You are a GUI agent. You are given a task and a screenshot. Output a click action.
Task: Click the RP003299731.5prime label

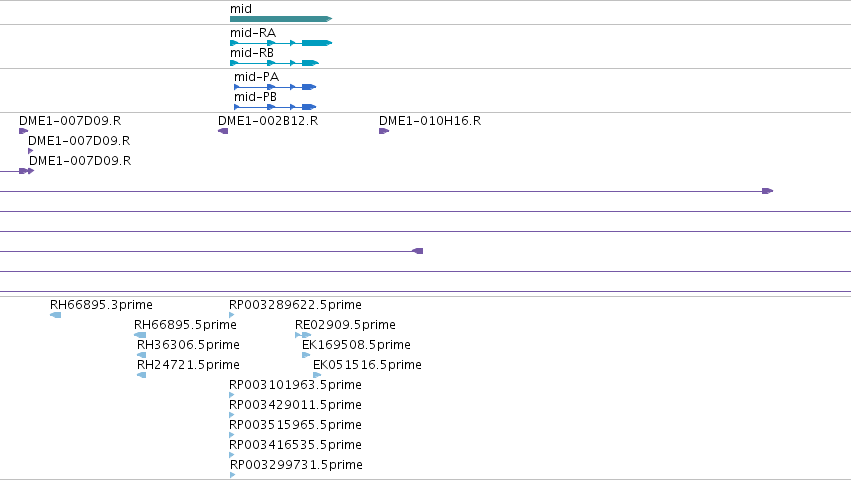point(296,465)
